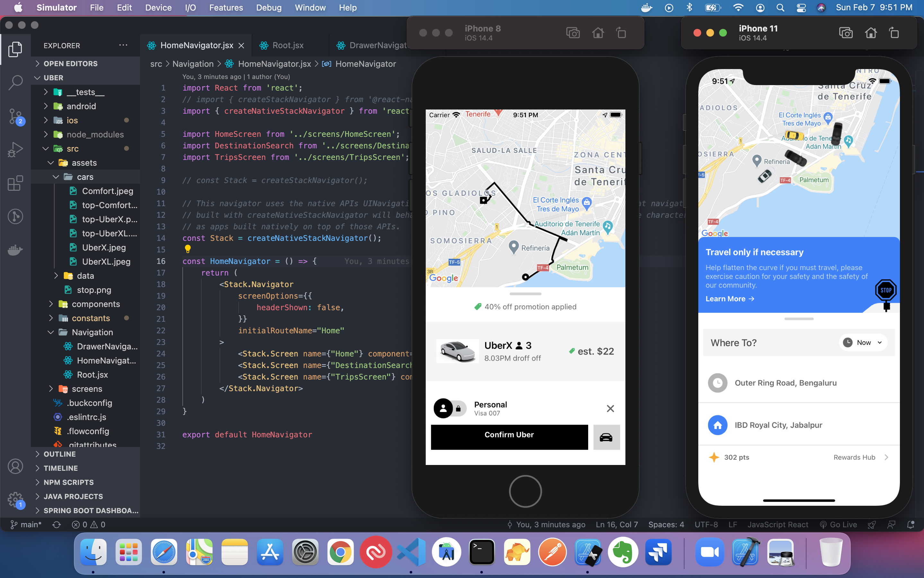The height and width of the screenshot is (578, 924).
Task: Open the Extensions view icon
Action: point(15,183)
